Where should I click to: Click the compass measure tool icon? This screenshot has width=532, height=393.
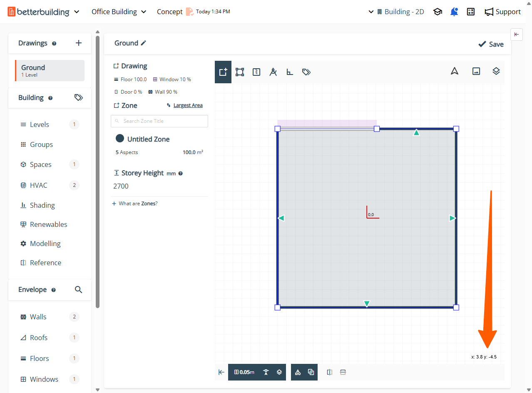pos(273,72)
